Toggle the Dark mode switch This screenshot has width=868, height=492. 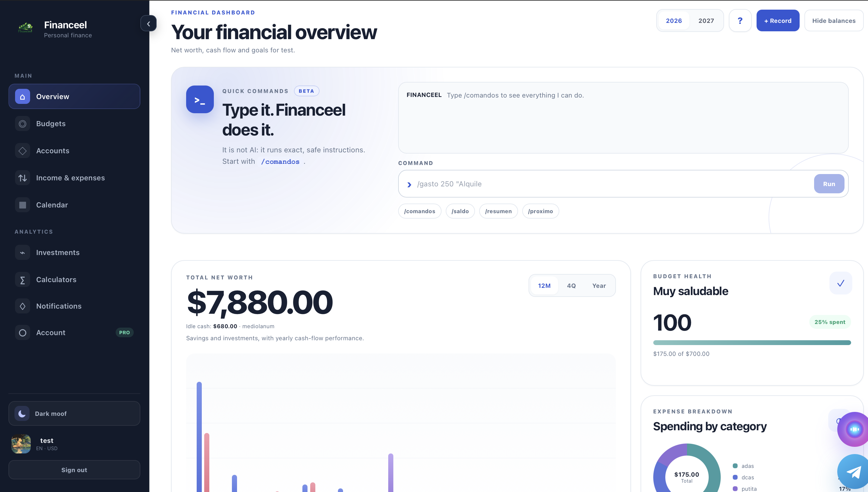coord(74,413)
